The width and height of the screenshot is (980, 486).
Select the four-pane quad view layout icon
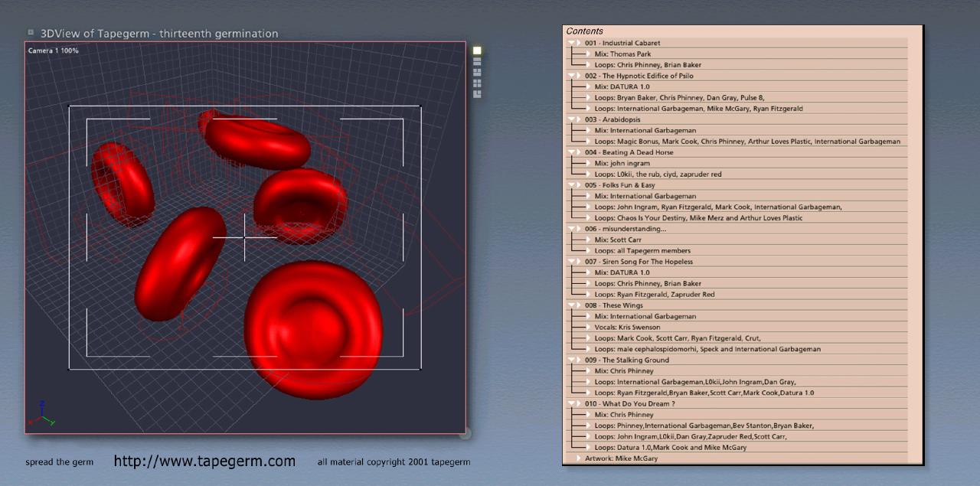click(x=477, y=83)
